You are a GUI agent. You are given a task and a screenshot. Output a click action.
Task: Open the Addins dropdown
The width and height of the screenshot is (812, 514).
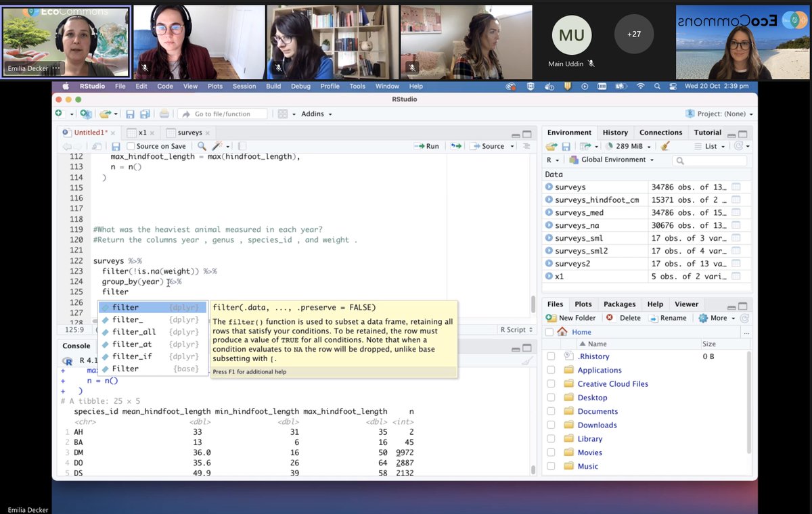pyautogui.click(x=317, y=114)
